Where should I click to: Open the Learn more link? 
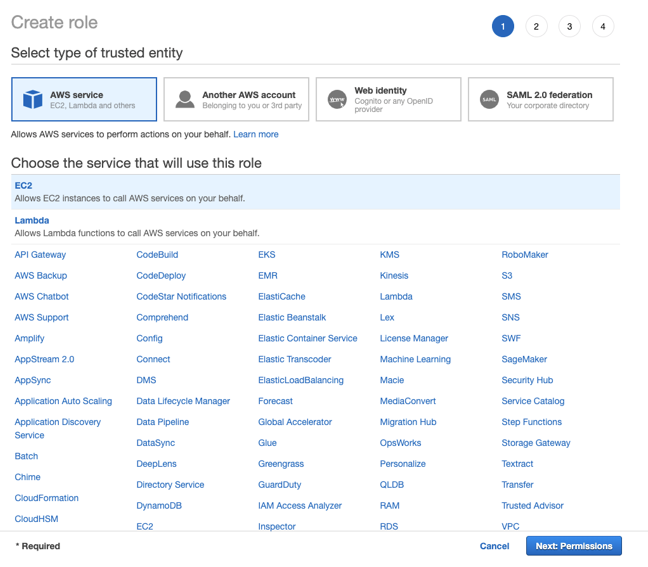[256, 134]
